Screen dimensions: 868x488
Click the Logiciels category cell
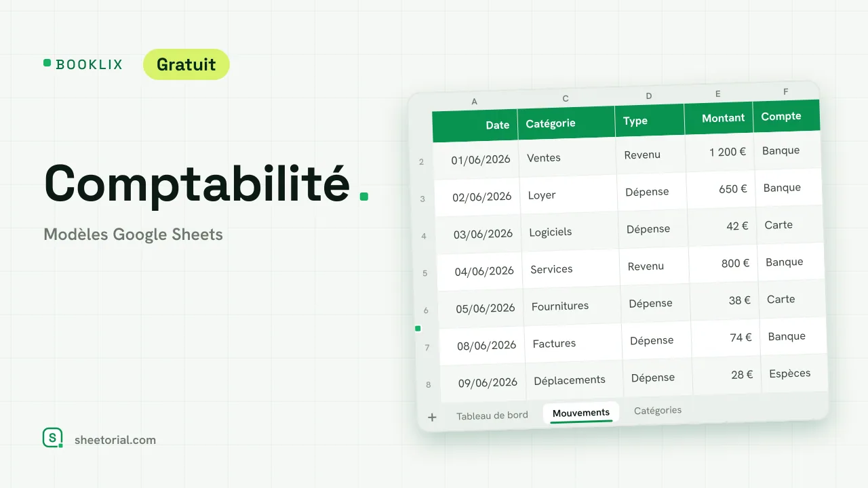tap(570, 232)
